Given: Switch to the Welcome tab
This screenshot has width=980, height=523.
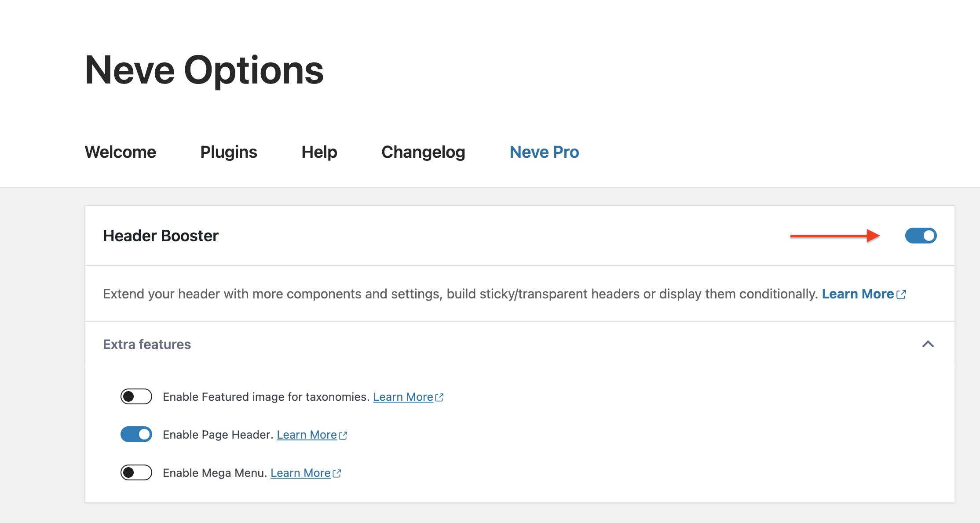Looking at the screenshot, I should point(120,152).
